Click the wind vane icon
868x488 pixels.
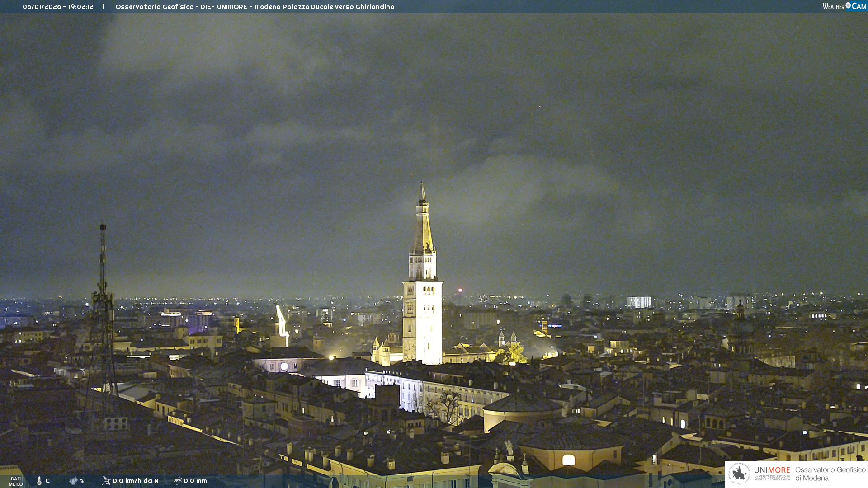[x=106, y=481]
